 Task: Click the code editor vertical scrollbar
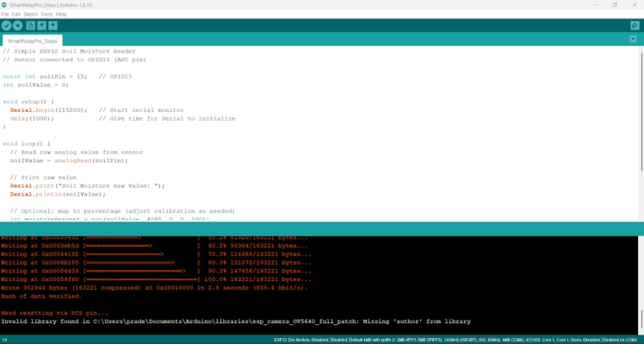(641, 111)
